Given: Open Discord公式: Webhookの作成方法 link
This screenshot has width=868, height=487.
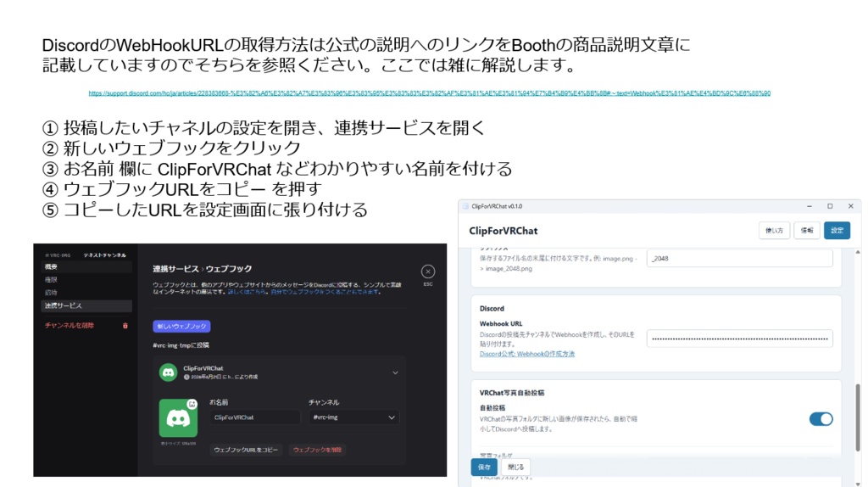Looking at the screenshot, I should (527, 354).
